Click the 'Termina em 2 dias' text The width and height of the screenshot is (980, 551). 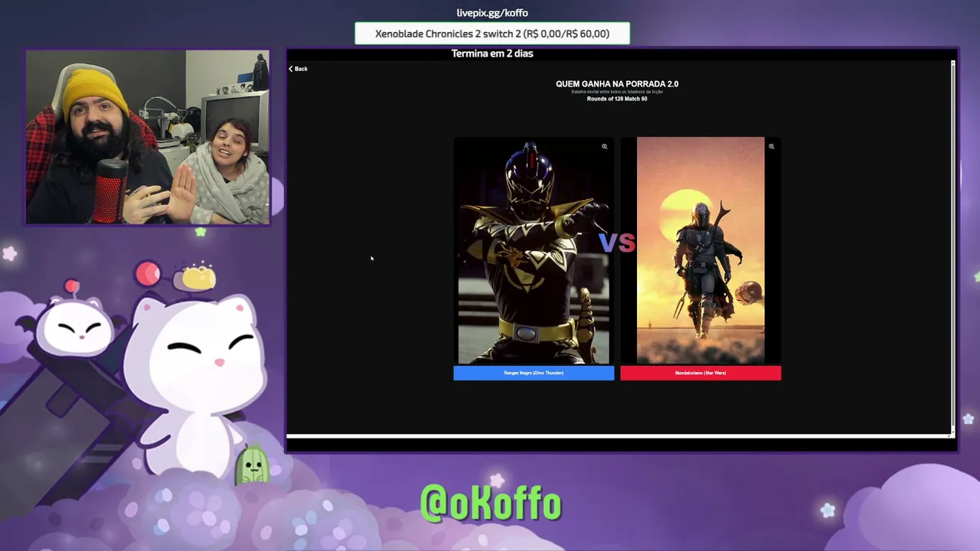492,54
